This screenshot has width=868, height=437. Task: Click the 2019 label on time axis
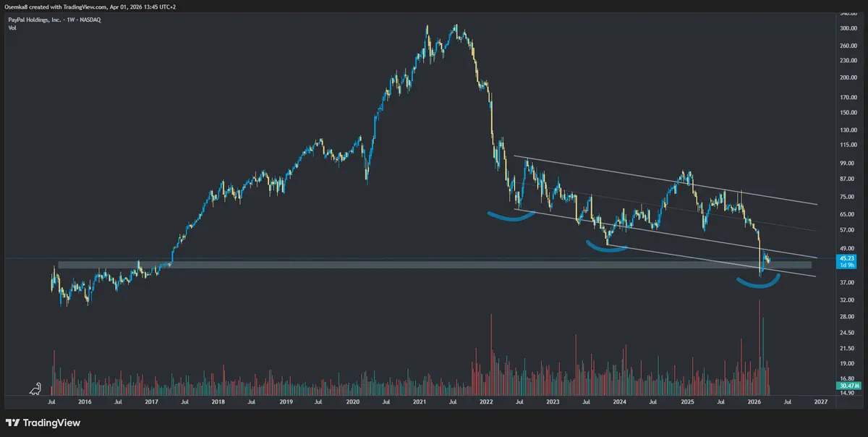coord(286,401)
